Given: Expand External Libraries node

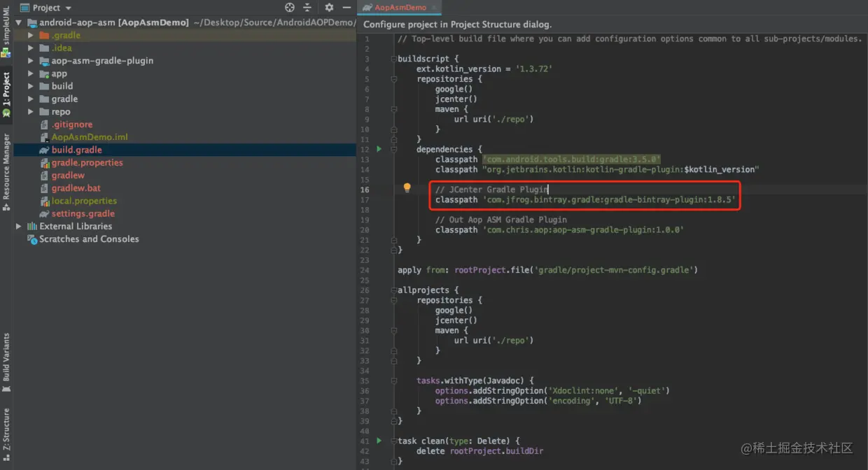Looking at the screenshot, I should 19,226.
